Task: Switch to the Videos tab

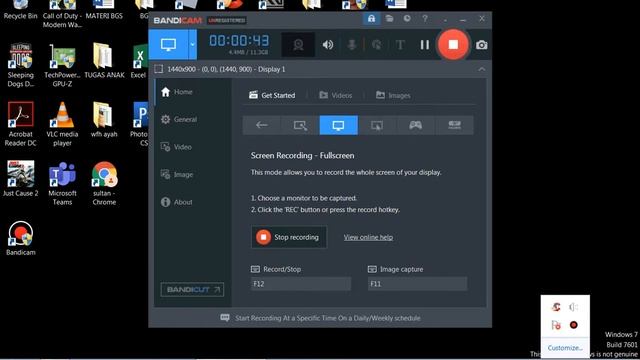Action: [x=336, y=95]
